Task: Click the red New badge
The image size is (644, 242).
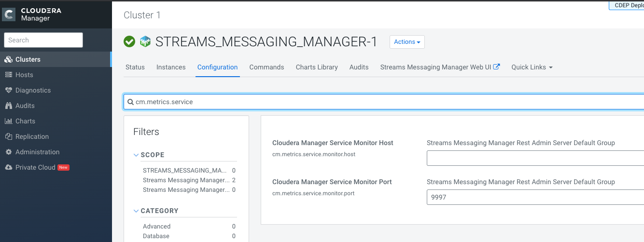Action: (63, 167)
